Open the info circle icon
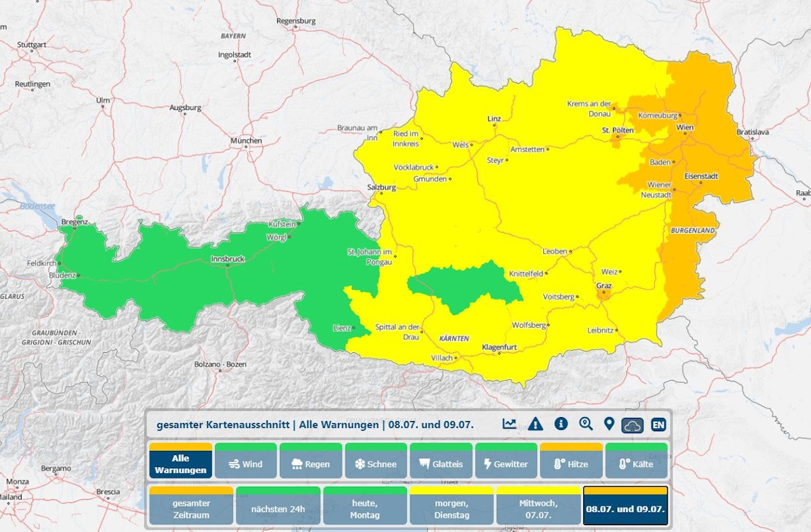Image resolution: width=811 pixels, height=532 pixels. (x=560, y=424)
